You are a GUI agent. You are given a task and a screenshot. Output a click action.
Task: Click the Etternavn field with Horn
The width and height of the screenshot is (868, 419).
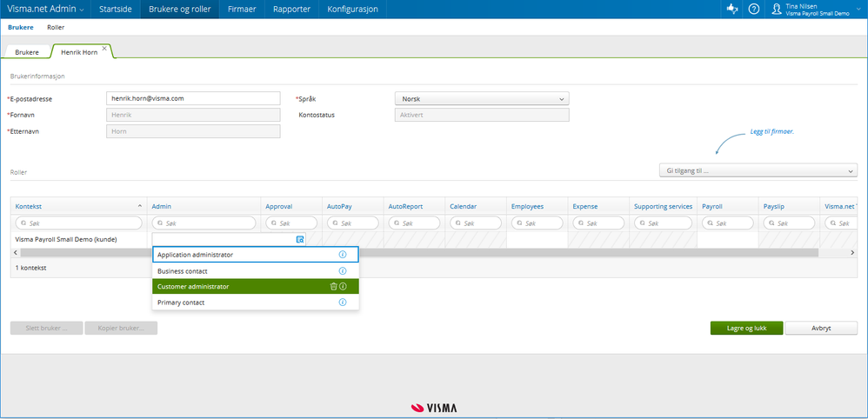pos(193,131)
